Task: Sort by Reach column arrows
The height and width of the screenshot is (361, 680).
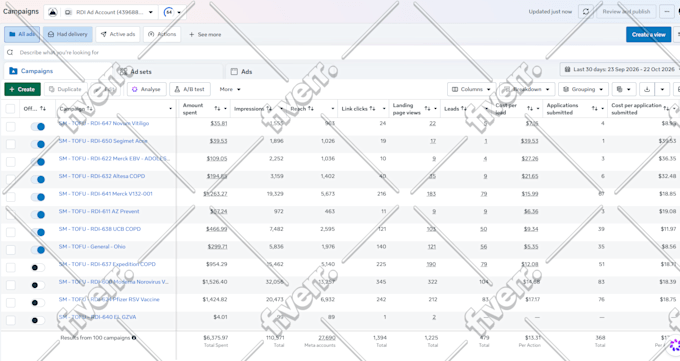Action: [311, 108]
